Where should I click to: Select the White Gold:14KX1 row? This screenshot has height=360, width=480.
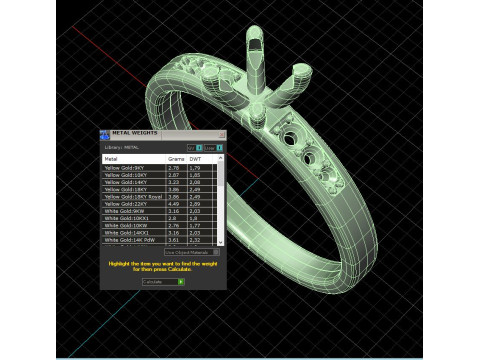[x=159, y=233]
